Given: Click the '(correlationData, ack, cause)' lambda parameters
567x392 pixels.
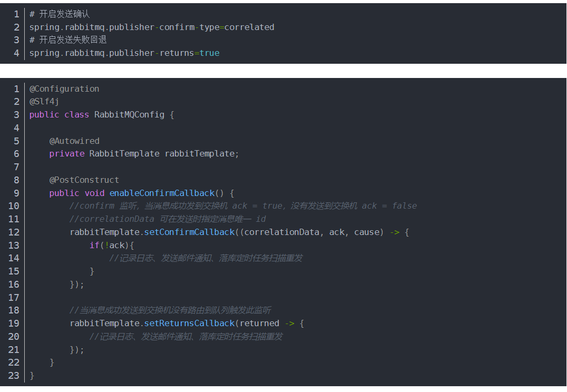Looking at the screenshot, I should click(x=311, y=232).
